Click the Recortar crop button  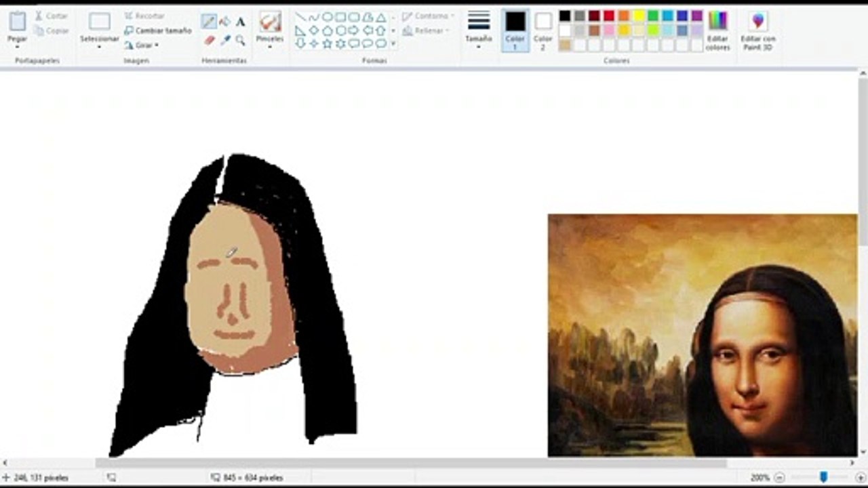[144, 16]
